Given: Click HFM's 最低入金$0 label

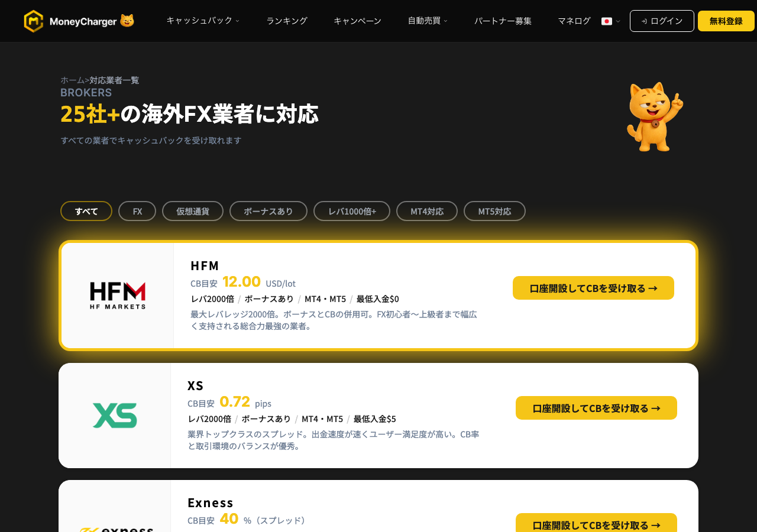Looking at the screenshot, I should (377, 299).
